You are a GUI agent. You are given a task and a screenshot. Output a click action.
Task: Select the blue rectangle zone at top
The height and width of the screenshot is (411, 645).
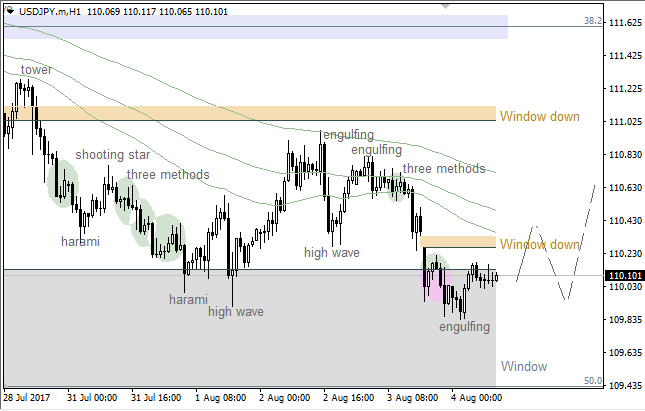(x=255, y=27)
